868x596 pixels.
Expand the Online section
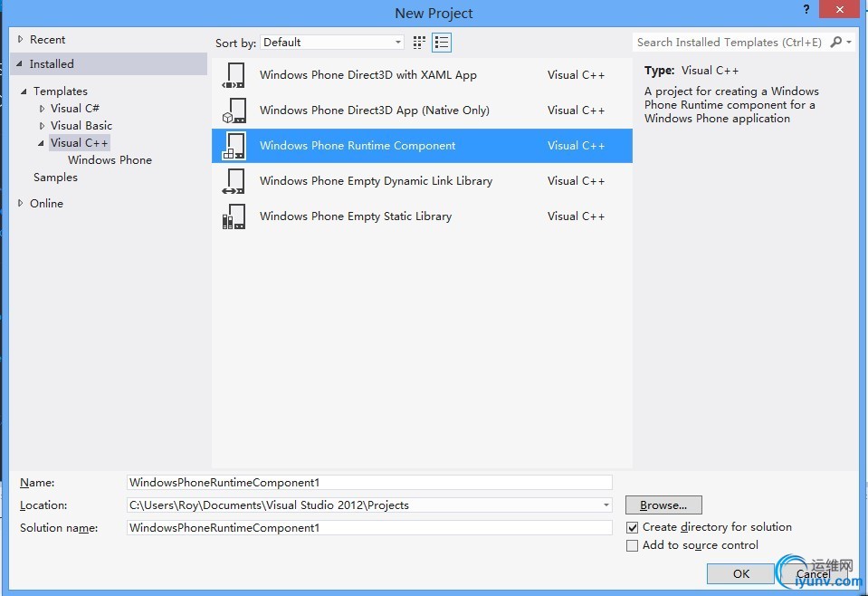coord(21,203)
